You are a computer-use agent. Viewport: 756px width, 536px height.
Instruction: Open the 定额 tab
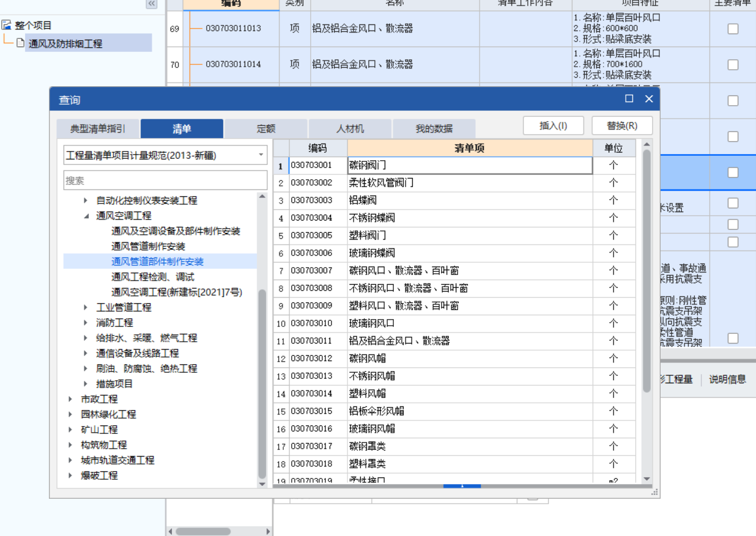(266, 129)
